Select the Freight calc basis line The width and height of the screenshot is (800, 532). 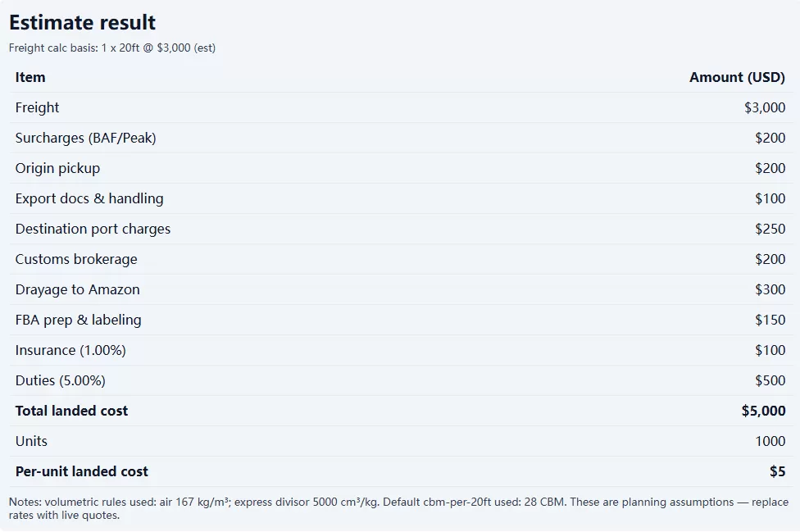tap(112, 48)
